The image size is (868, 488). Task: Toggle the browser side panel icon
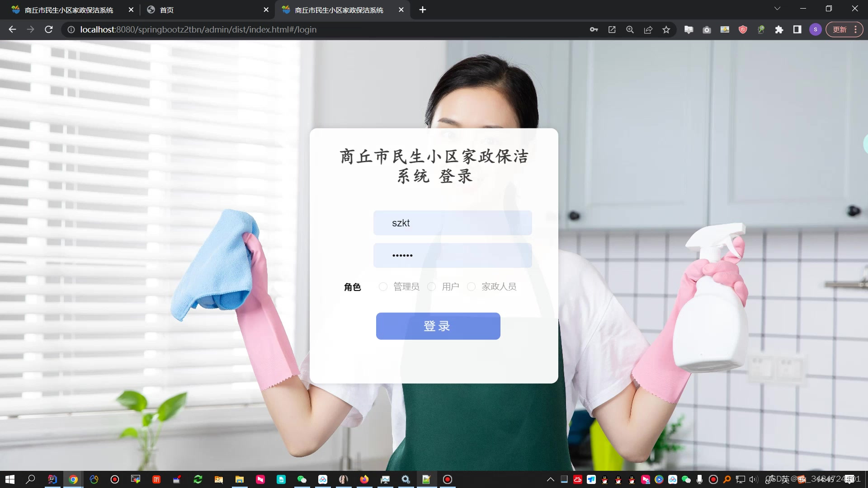click(x=797, y=29)
